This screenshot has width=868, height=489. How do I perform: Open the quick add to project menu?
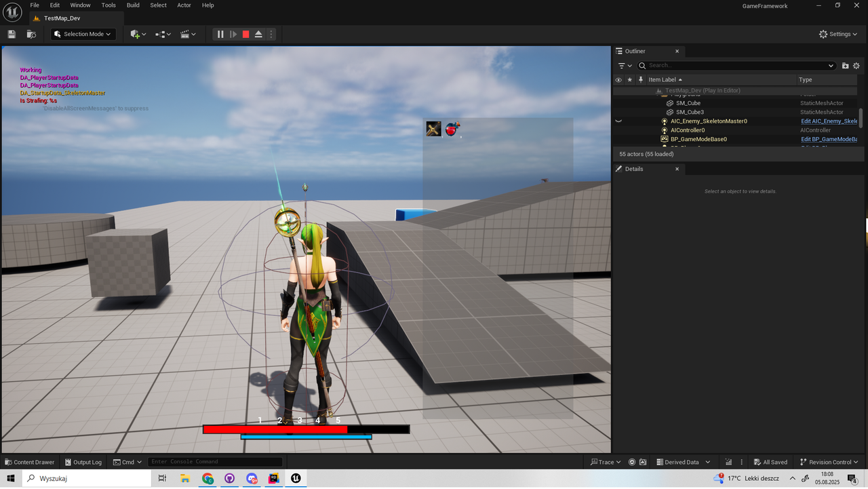pos(138,34)
